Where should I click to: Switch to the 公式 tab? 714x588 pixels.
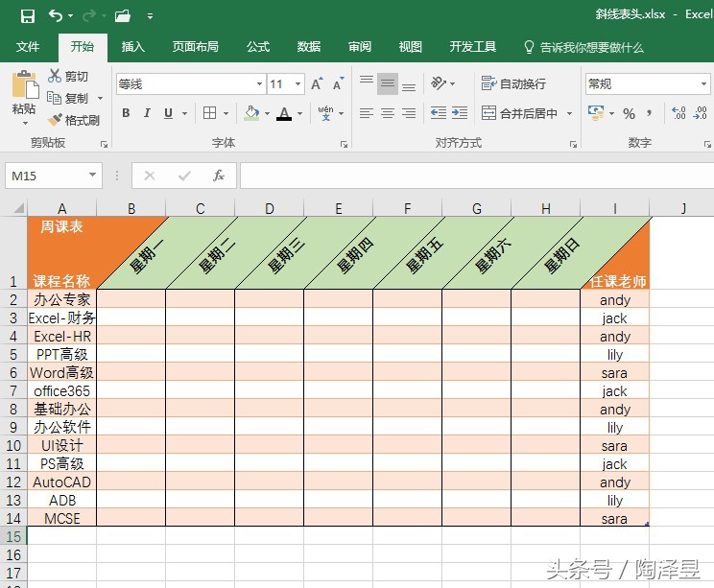(x=258, y=47)
